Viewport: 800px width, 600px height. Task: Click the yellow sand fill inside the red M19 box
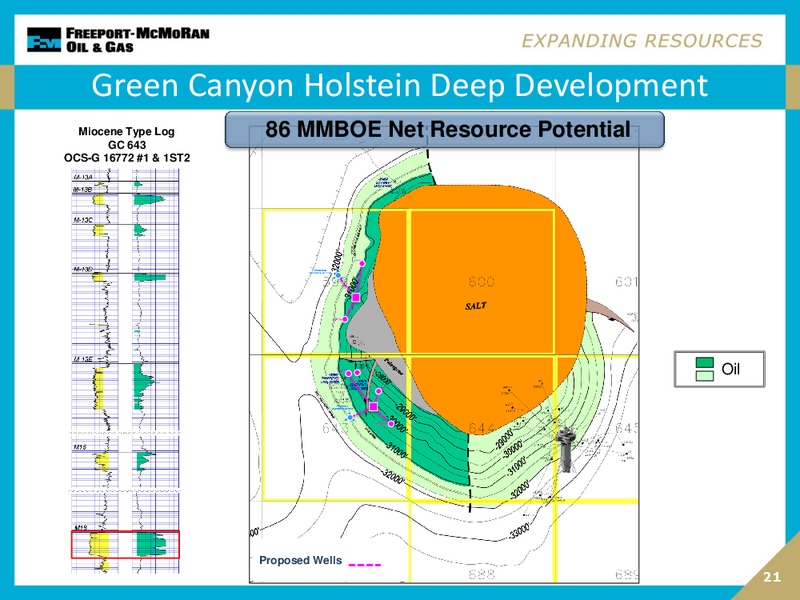(99, 544)
